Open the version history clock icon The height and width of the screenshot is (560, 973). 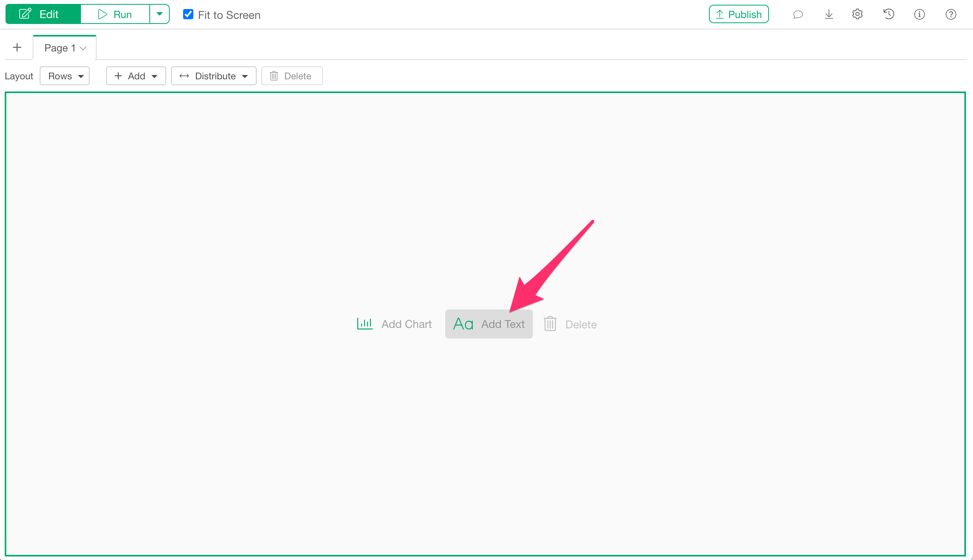tap(889, 15)
